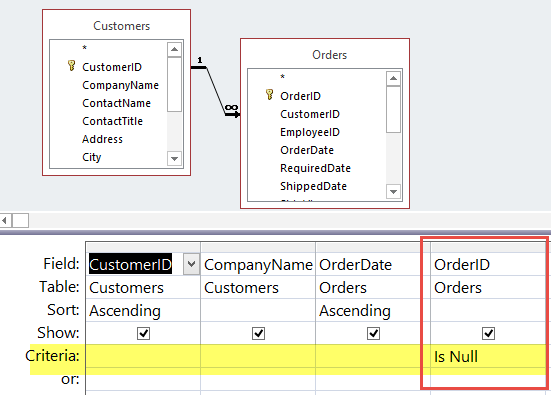The image size is (551, 395).
Task: Click the OrderDate Field cell in grid
Action: tap(373, 264)
